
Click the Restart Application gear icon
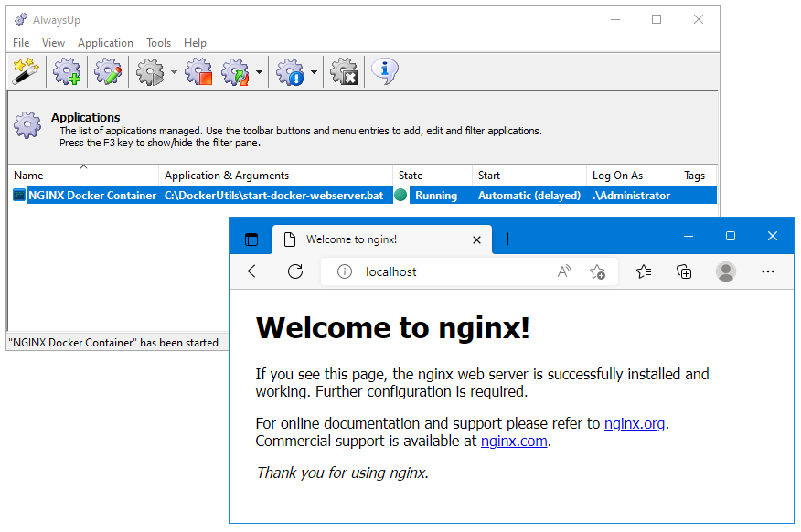236,71
